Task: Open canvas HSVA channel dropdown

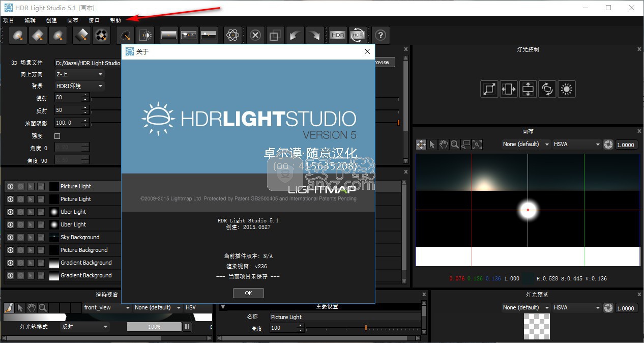Action: tap(577, 145)
